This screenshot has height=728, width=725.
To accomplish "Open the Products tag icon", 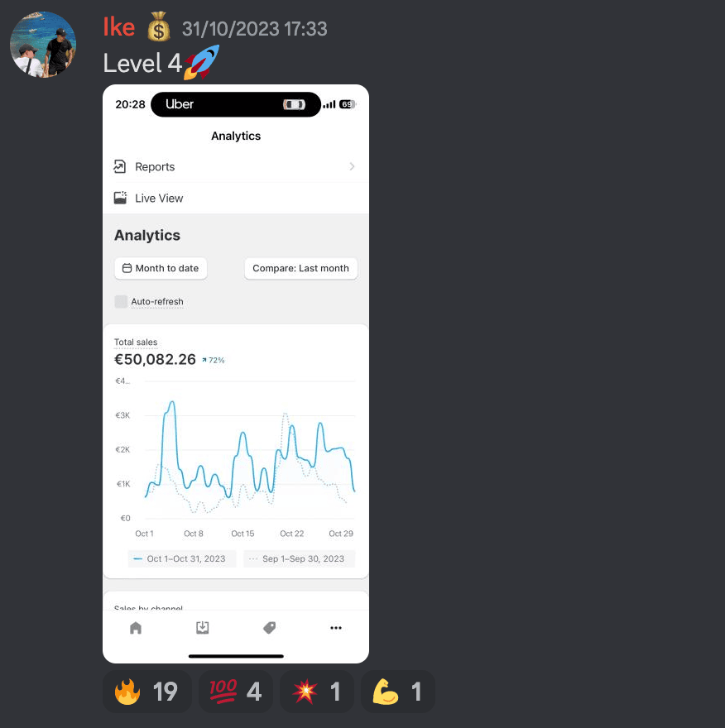I will pos(269,628).
